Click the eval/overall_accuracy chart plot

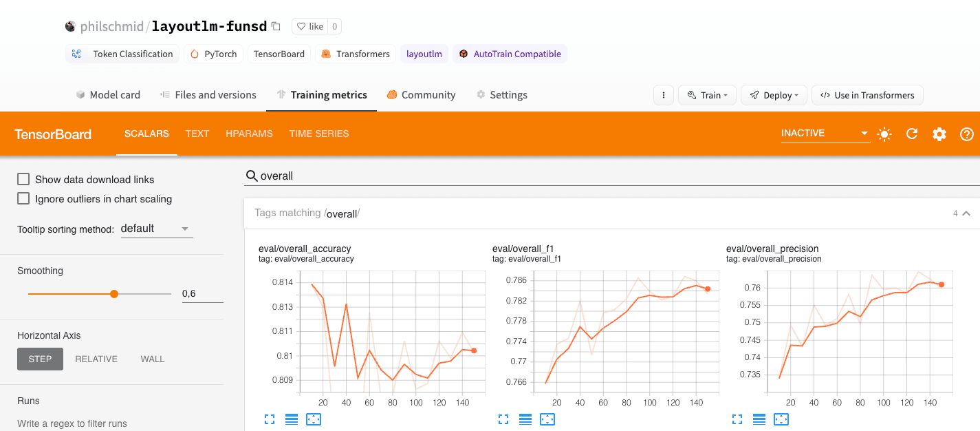tap(391, 332)
